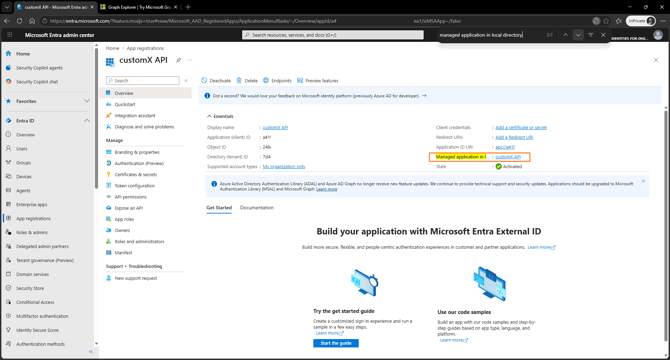Open App registrations in the sidebar
Image resolution: width=670 pixels, height=360 pixels.
point(33,219)
